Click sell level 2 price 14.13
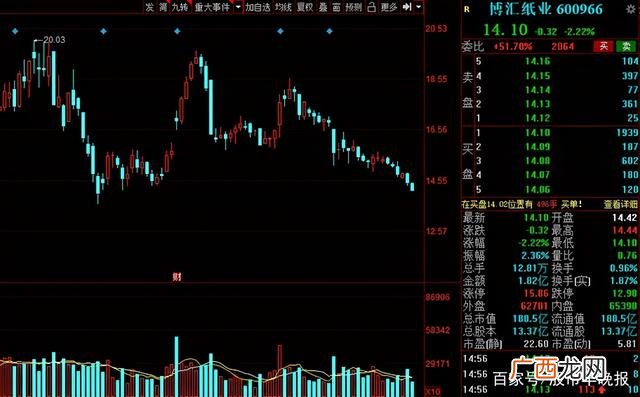The image size is (640, 397). pos(538,104)
